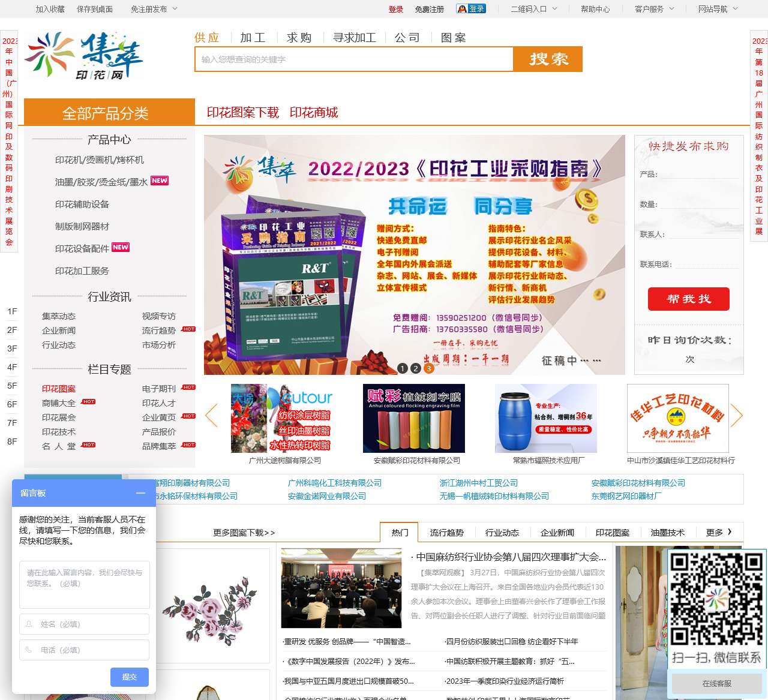The height and width of the screenshot is (700, 768).
Task: Go to banner slide 2
Action: click(415, 368)
